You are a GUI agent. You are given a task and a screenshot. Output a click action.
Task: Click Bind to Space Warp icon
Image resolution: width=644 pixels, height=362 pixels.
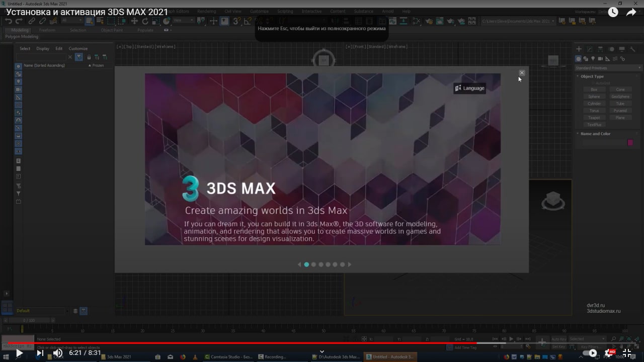coord(53,21)
